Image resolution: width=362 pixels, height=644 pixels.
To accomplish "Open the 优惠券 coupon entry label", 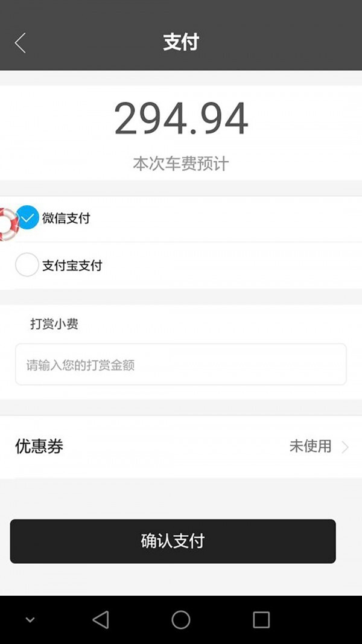I will 39,447.
